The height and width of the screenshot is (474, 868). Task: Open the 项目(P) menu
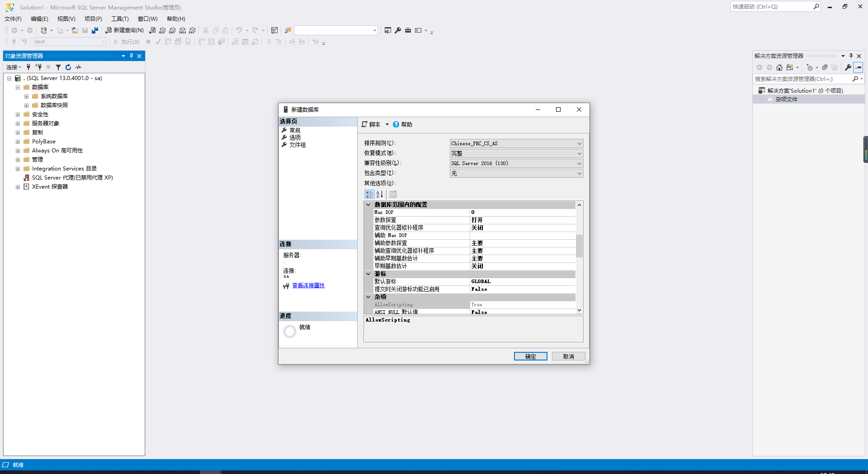[x=93, y=19]
